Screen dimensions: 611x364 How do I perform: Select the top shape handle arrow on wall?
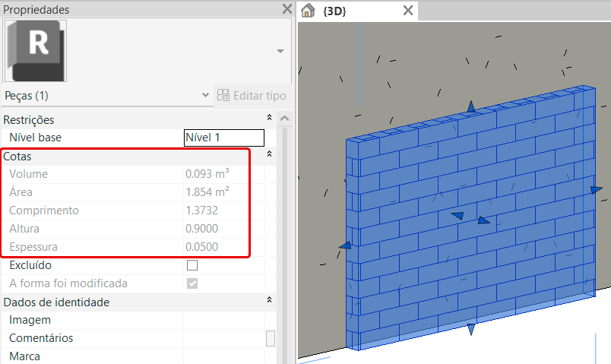tap(471, 106)
